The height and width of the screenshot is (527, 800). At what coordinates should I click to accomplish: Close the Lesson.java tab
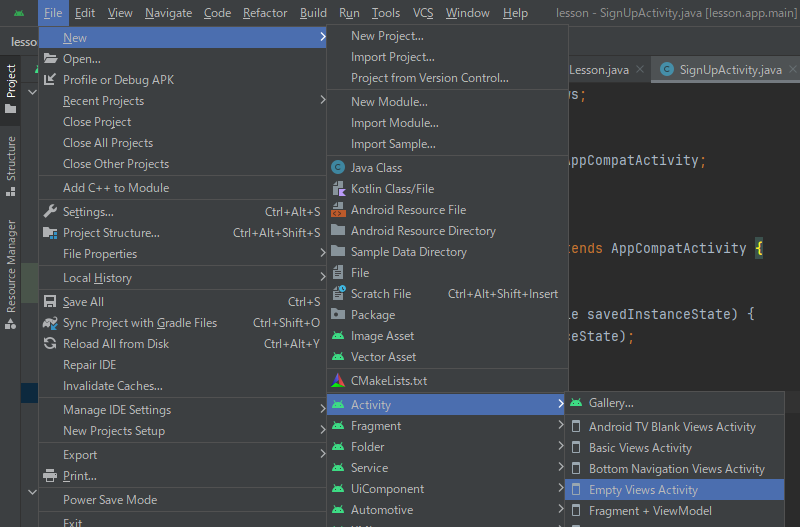640,69
